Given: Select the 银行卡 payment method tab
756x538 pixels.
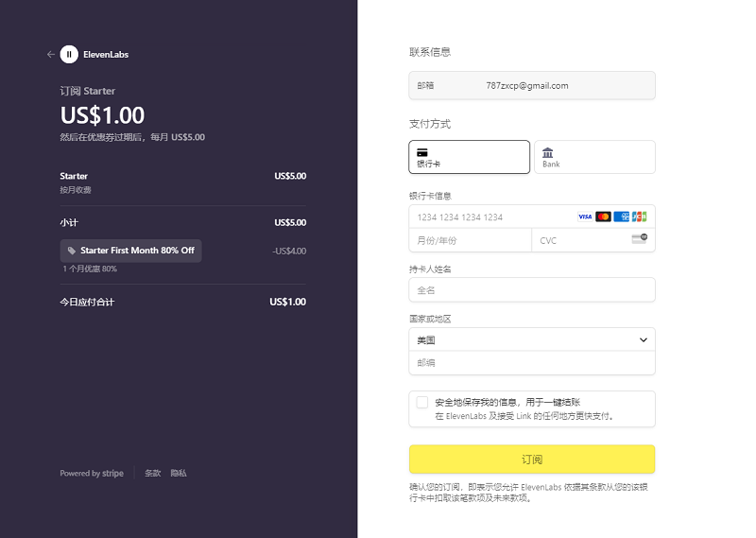Looking at the screenshot, I should (469, 157).
